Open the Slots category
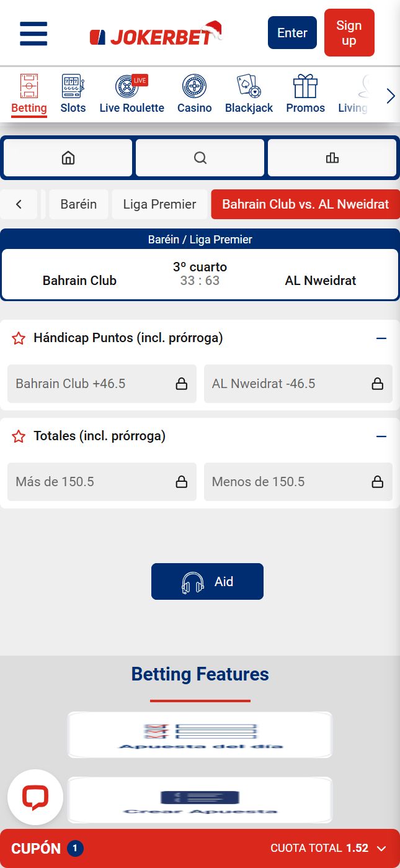Viewport: 400px width, 868px height. pyautogui.click(x=73, y=94)
